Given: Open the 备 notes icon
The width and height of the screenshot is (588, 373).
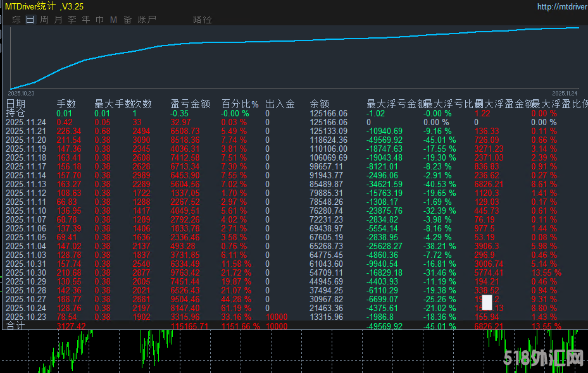Looking at the screenshot, I should coord(127,19).
